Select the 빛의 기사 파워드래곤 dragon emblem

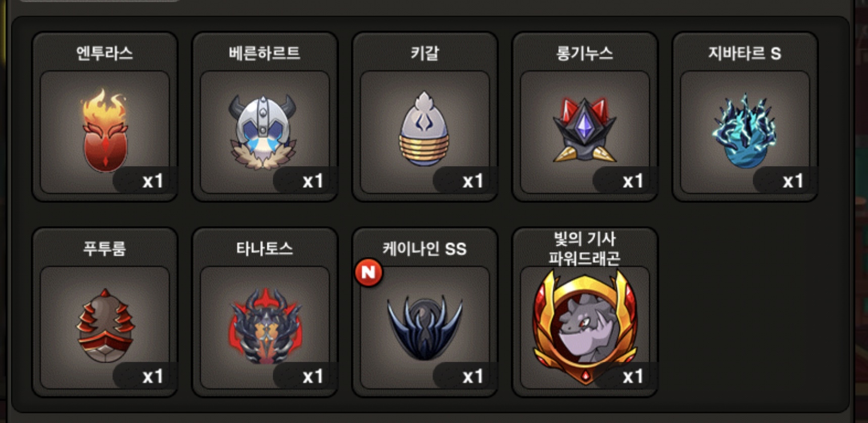click(585, 326)
